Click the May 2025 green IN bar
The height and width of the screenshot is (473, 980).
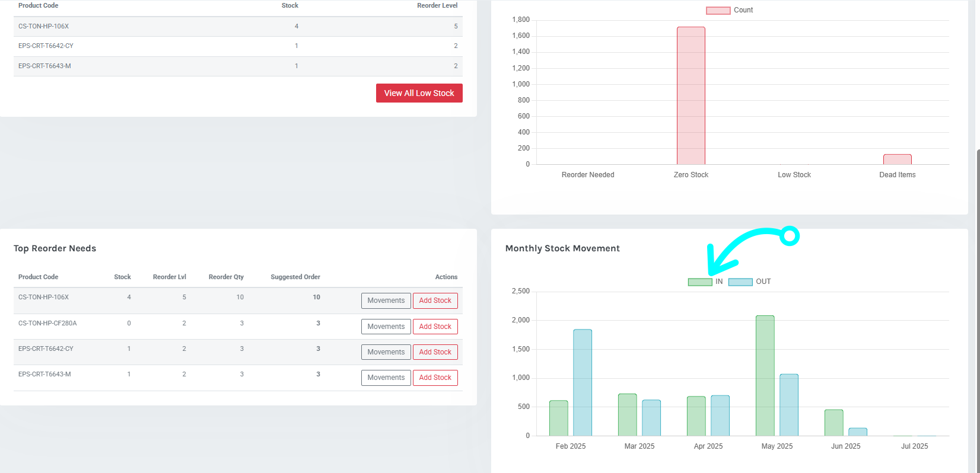765,376
